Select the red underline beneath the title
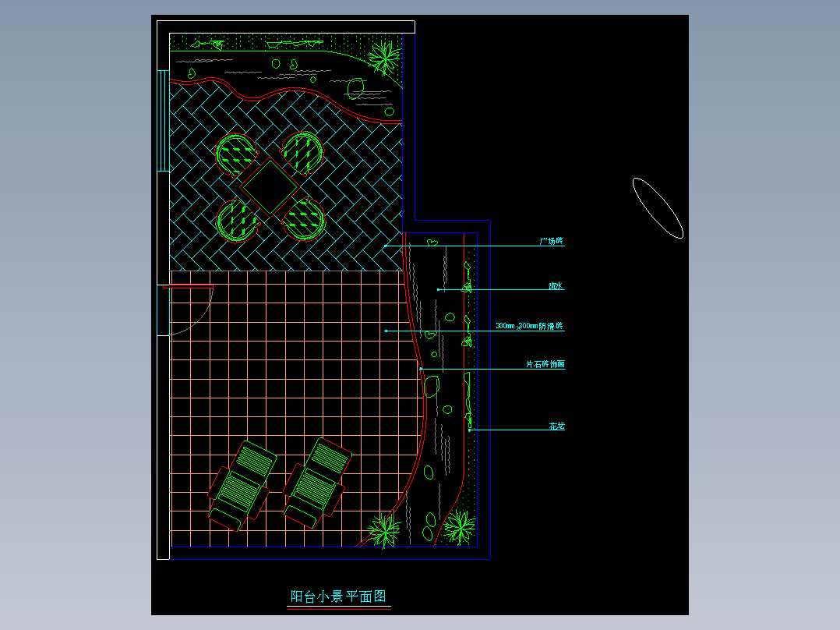Viewport: 840px width, 630px height. pos(339,608)
